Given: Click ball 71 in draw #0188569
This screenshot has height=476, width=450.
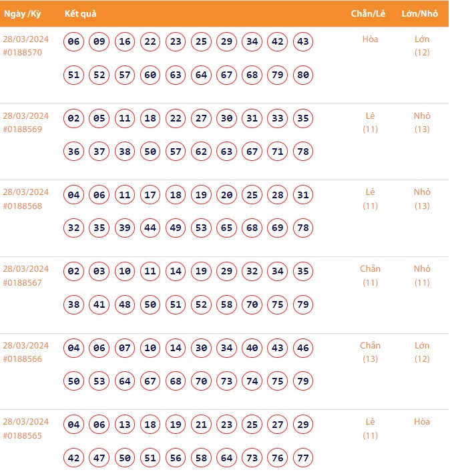Looking at the screenshot, I should tap(278, 152).
